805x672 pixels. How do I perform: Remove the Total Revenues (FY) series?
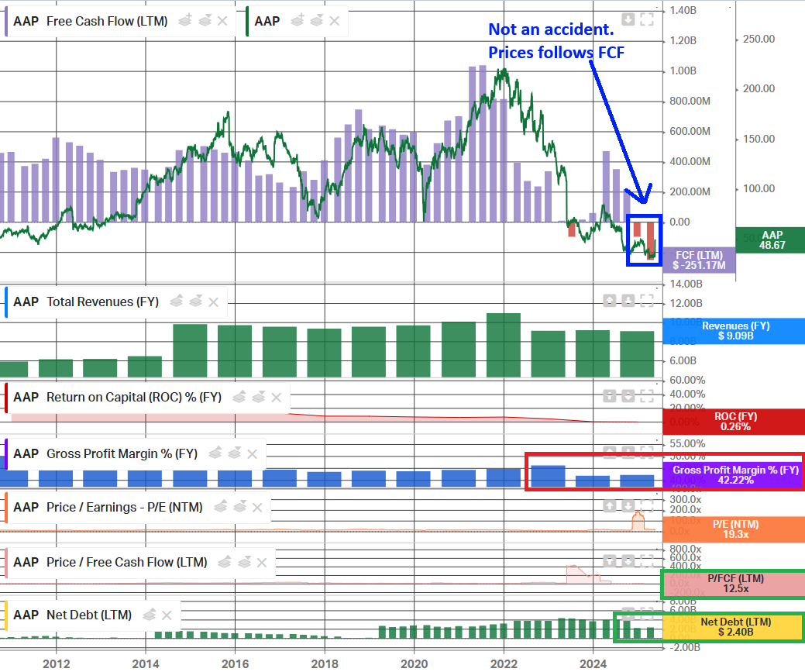point(214,302)
